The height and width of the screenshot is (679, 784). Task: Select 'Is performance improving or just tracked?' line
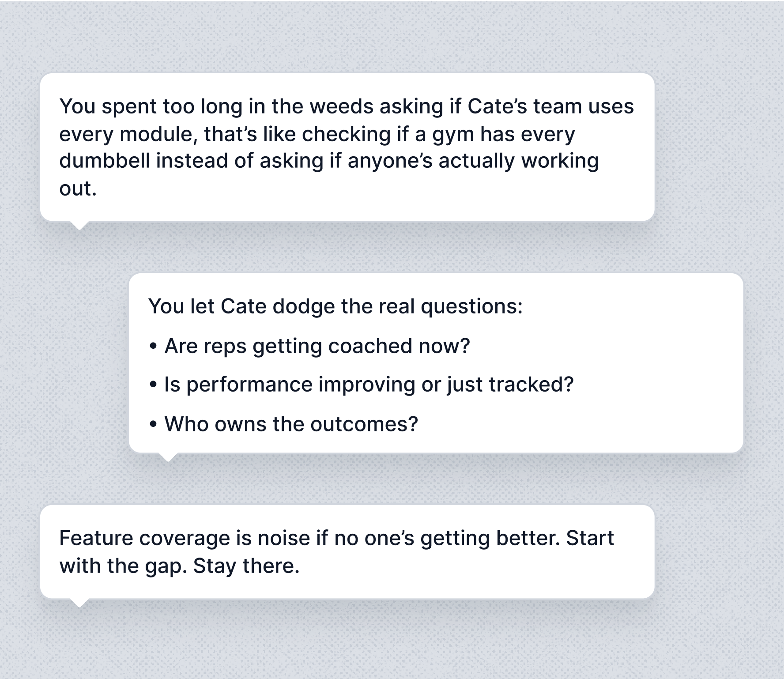click(368, 384)
